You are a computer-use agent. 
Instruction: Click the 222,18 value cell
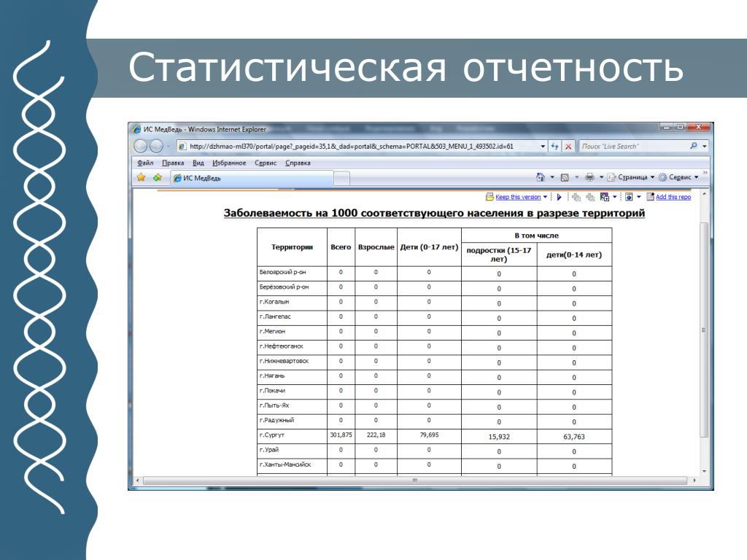(376, 435)
